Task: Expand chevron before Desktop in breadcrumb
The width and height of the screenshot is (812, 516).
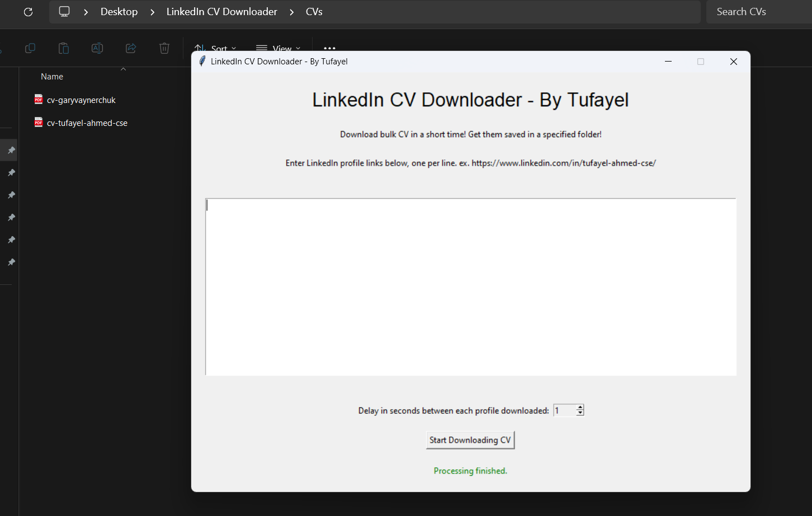Action: (86, 12)
